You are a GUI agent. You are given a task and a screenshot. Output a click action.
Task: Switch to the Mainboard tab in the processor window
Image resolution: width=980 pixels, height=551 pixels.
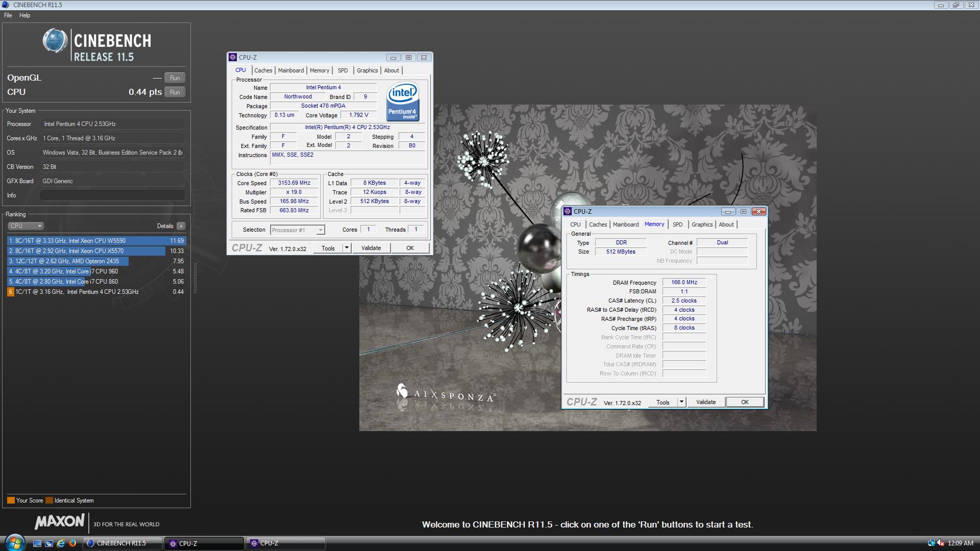(291, 70)
